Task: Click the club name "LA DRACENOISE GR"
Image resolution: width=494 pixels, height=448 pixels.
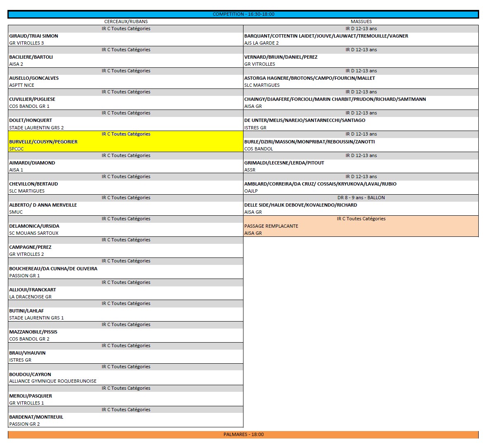Action: coord(30,297)
